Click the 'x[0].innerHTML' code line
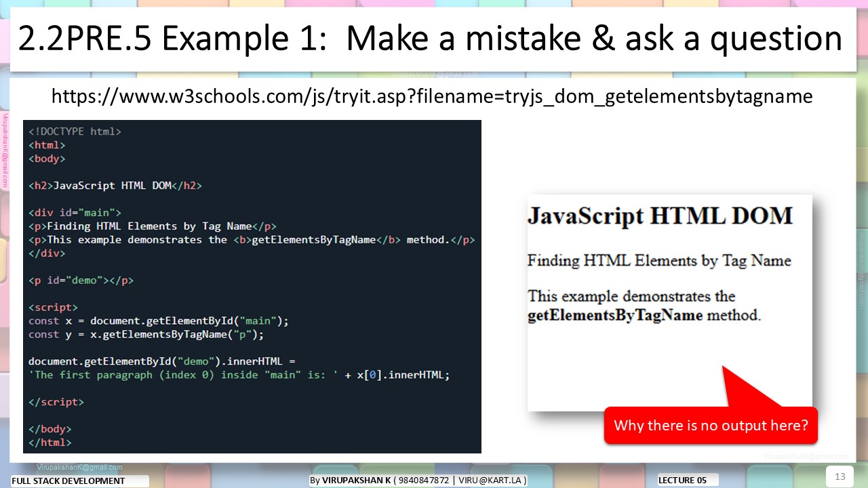Screen dimensions: 868x488 point(239,375)
